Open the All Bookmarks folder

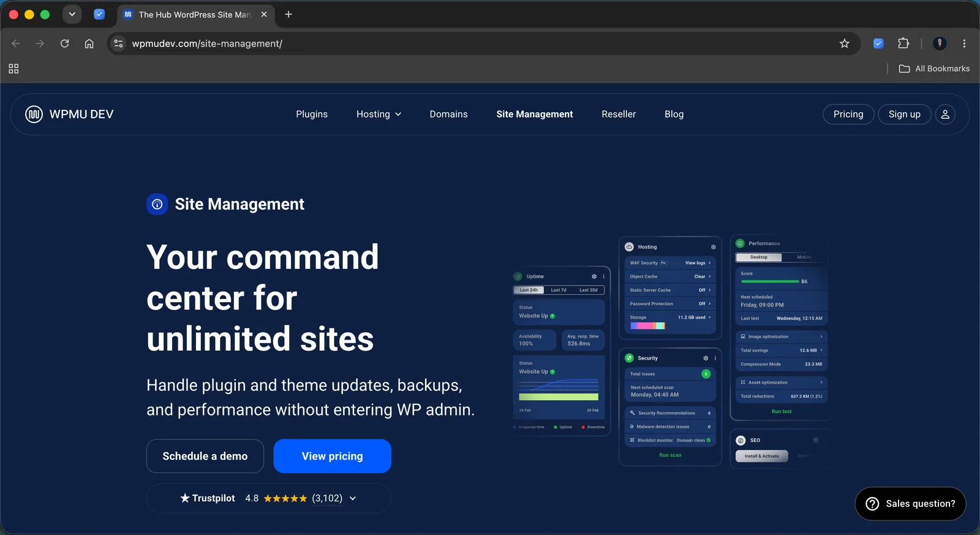coord(934,69)
